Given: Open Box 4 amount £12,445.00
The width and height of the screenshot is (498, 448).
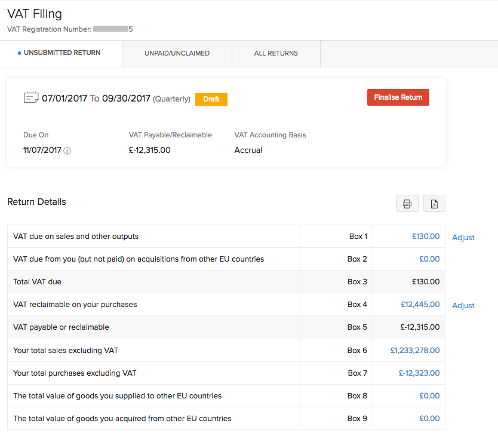Looking at the screenshot, I should pos(420,305).
